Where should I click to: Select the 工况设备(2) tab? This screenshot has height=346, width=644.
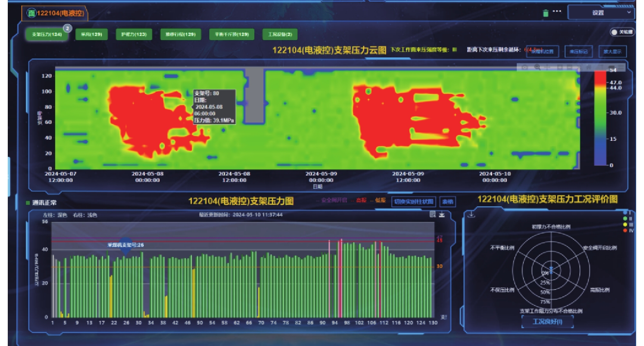click(280, 34)
